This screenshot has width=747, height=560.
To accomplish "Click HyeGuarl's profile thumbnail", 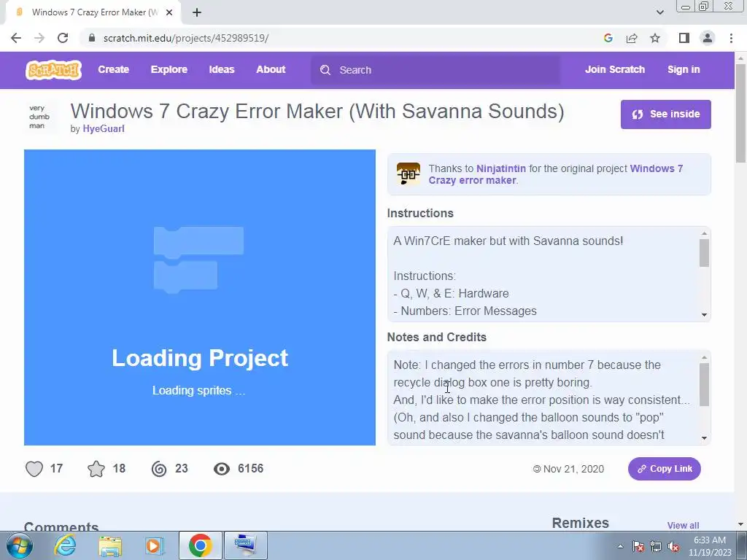I will [40, 117].
